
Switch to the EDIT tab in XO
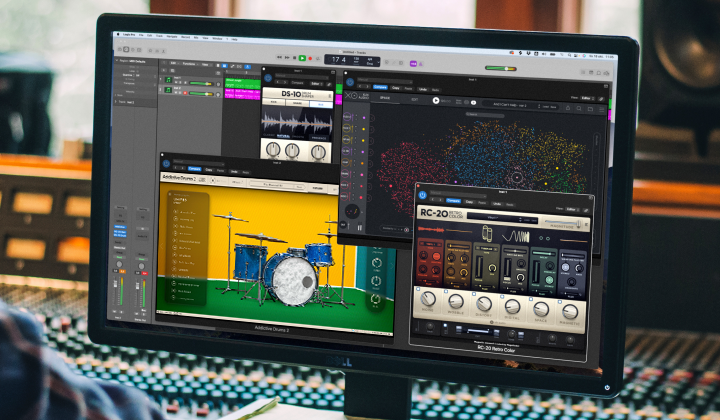415,99
